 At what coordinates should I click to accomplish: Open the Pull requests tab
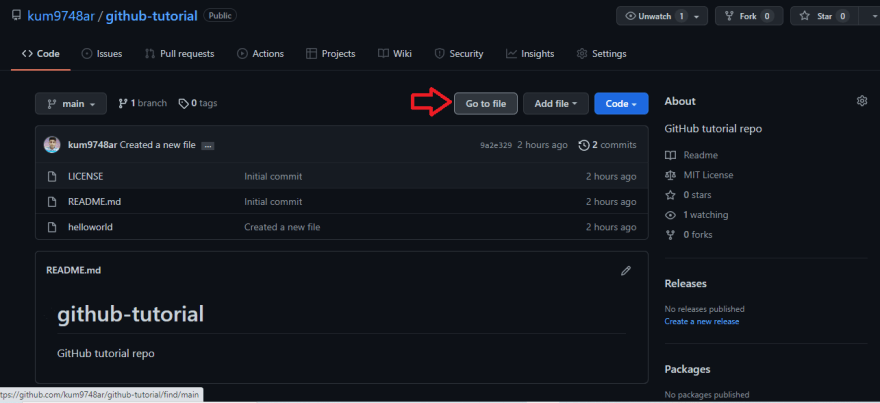[x=180, y=54]
